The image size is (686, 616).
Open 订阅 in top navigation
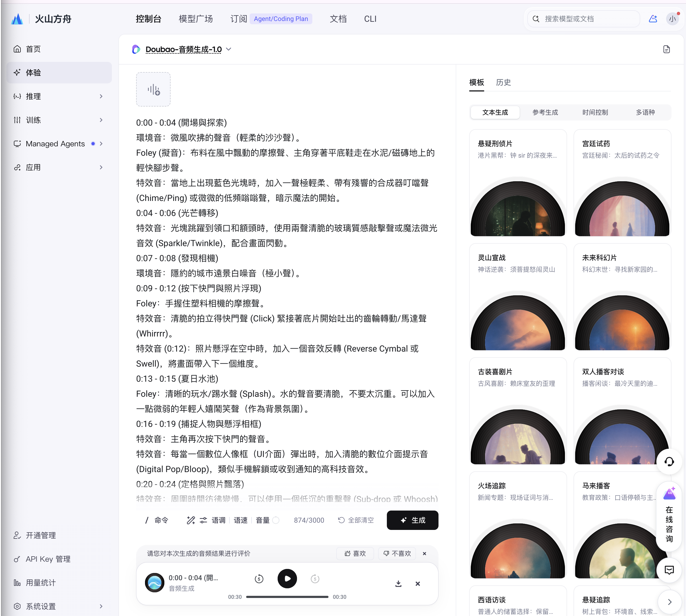coord(239,19)
